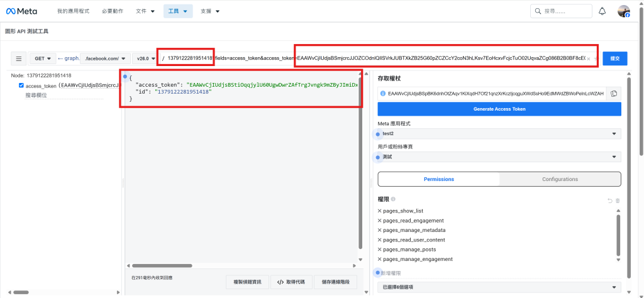
Task: Open the v26.0 API version dropdown
Action: [146, 58]
